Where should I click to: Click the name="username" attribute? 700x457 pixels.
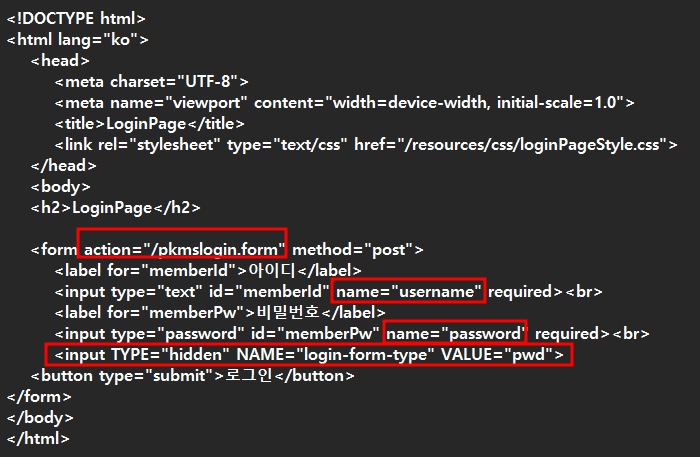(x=409, y=291)
